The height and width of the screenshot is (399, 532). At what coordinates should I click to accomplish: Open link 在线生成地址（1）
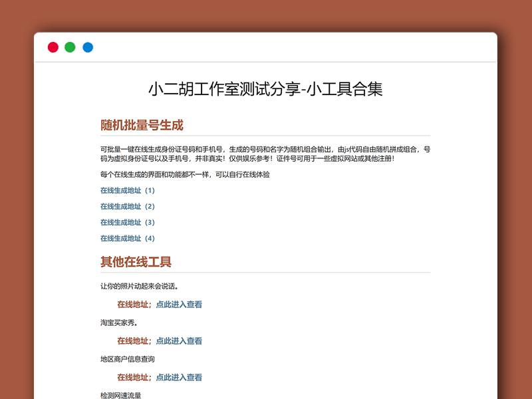128,190
